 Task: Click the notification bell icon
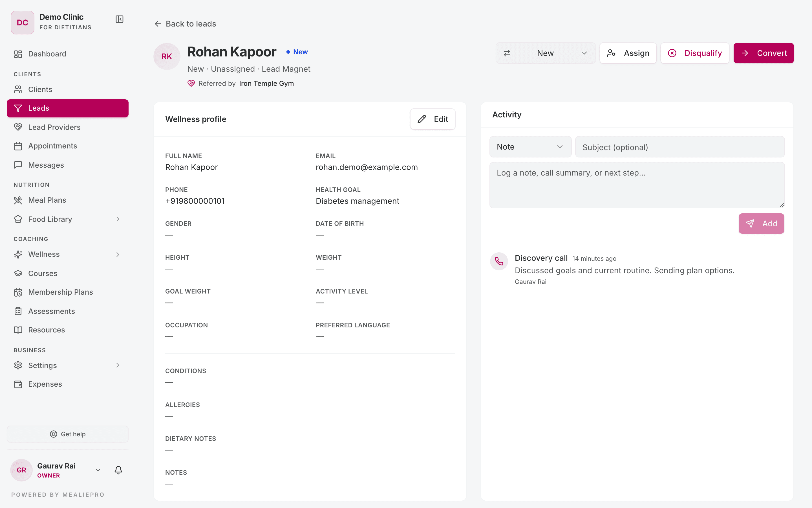[118, 470]
